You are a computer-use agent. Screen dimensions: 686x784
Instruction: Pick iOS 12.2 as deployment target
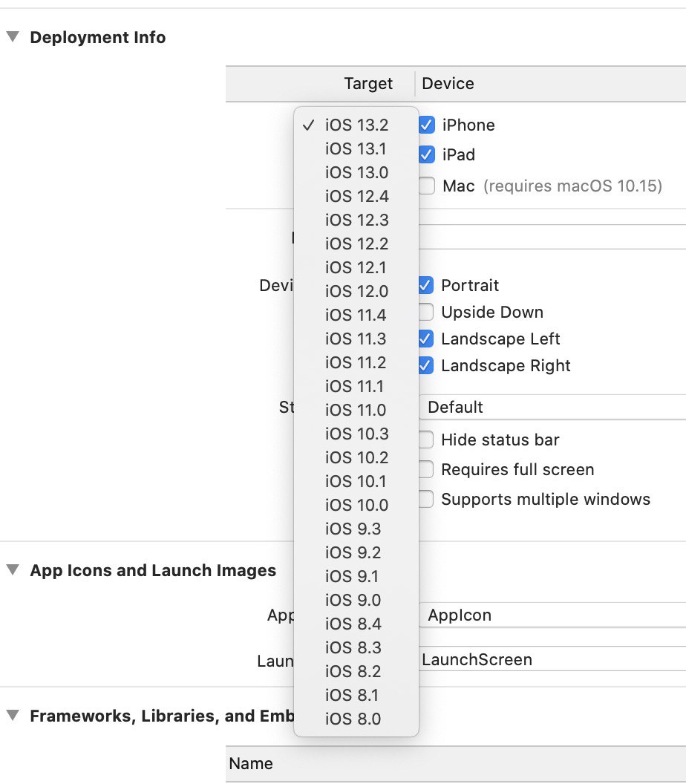(356, 244)
